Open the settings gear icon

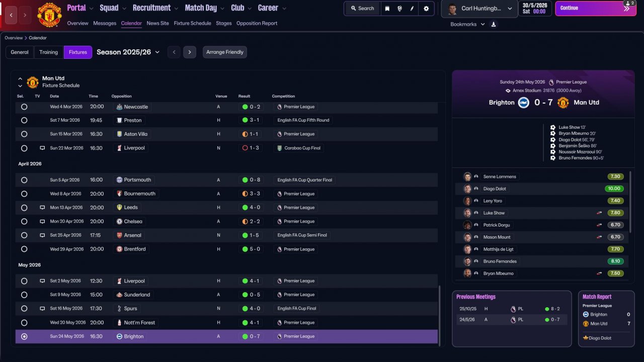click(x=426, y=9)
